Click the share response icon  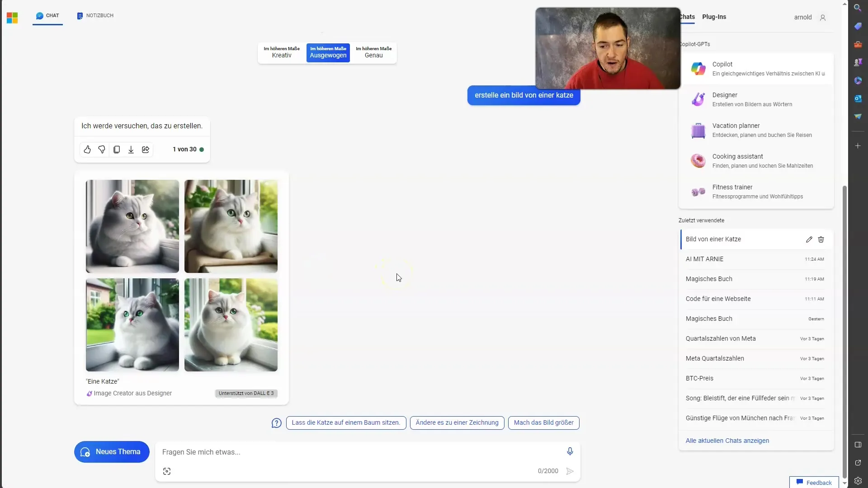point(146,149)
